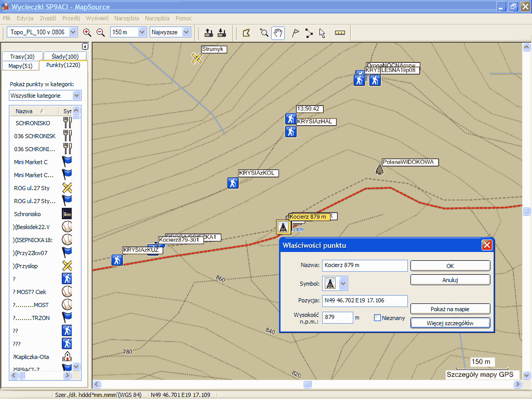The image size is (532, 399).
Task: Click the map vertical scrollbar thumb
Action: click(526, 211)
